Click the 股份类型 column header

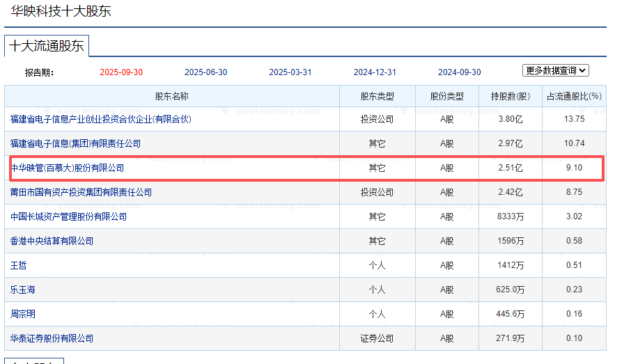point(446,96)
